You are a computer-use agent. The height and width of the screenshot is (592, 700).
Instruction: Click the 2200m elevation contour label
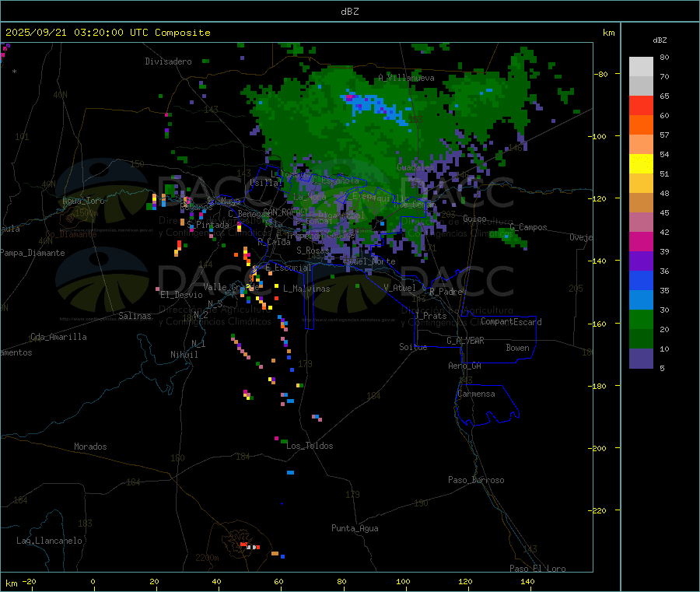[x=207, y=558]
